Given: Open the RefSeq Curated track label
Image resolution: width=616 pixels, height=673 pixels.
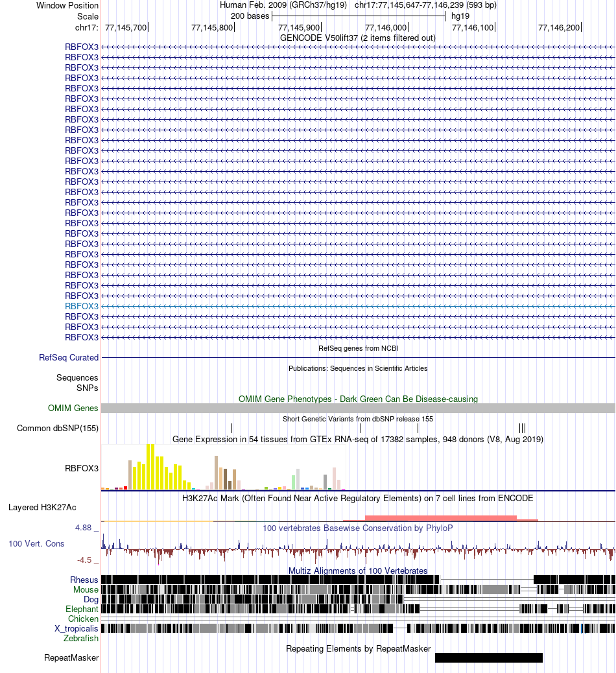Looking at the screenshot, I should [x=69, y=357].
